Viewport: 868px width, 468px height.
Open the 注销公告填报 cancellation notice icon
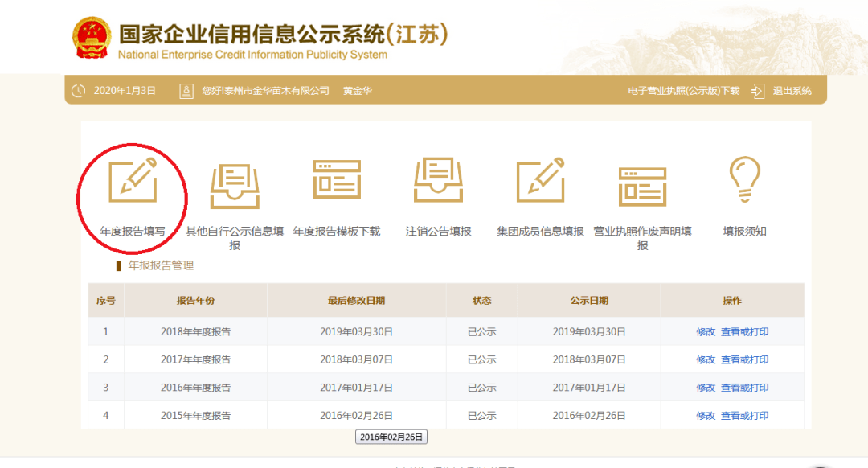[x=439, y=183]
